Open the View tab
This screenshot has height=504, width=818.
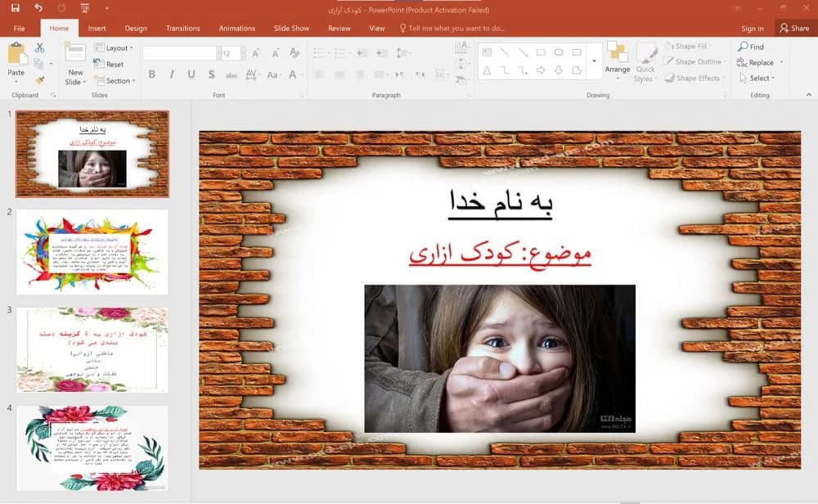376,28
